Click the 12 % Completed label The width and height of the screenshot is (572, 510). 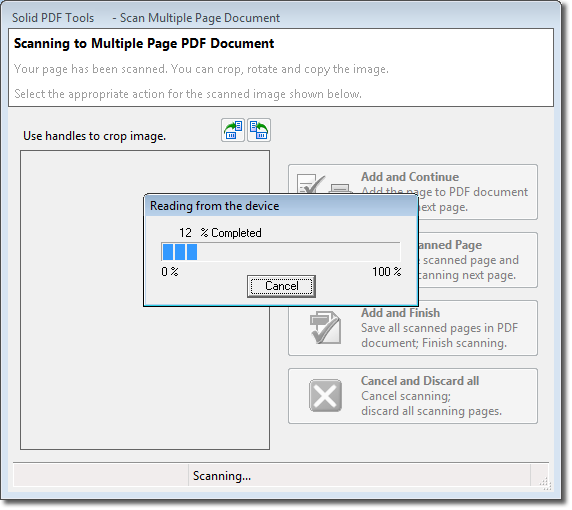coord(220,233)
